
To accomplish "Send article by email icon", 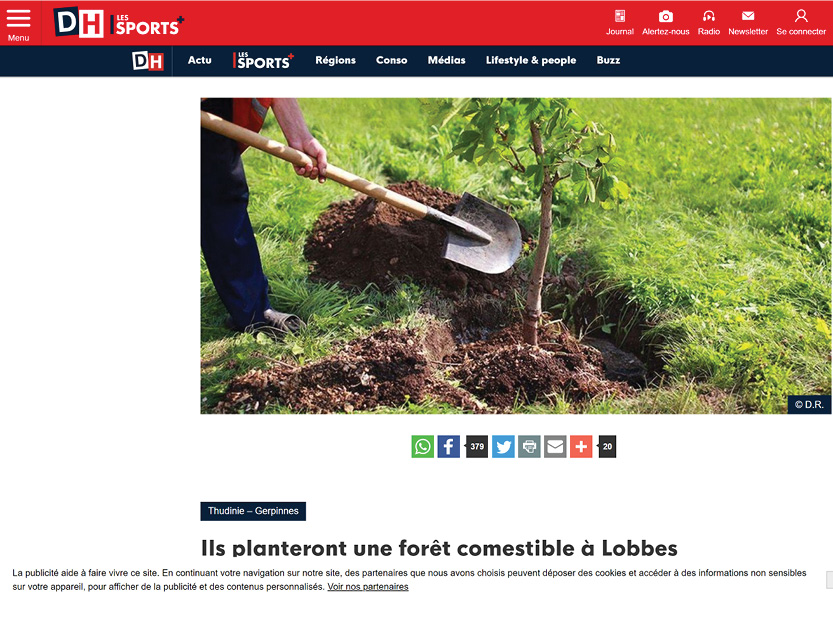I will click(555, 446).
